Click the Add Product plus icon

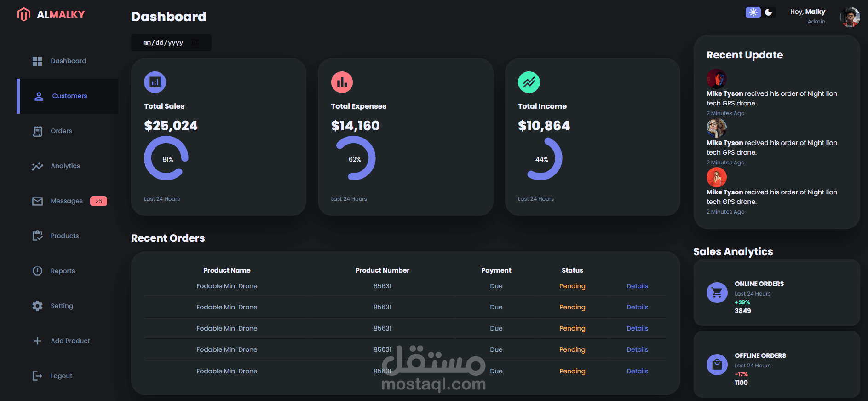click(x=38, y=341)
